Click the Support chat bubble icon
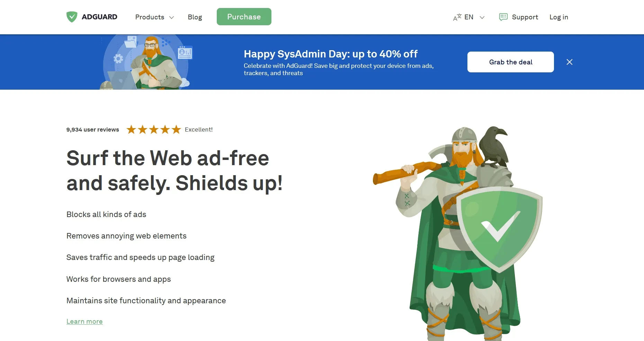The width and height of the screenshot is (644, 341). tap(503, 17)
